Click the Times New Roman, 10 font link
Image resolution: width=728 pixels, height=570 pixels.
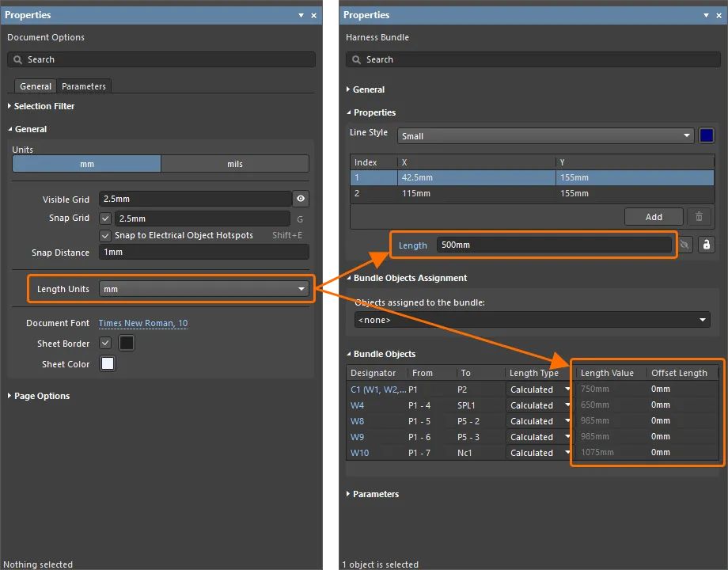tap(143, 323)
